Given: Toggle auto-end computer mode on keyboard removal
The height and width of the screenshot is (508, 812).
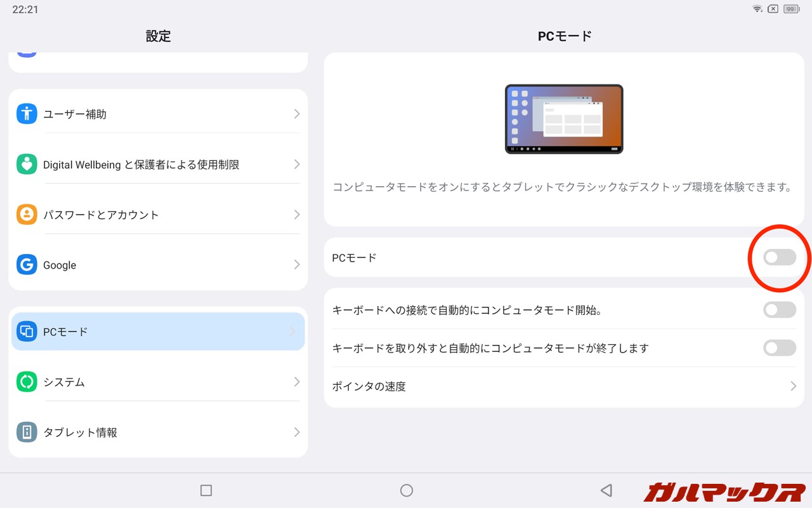Looking at the screenshot, I should pyautogui.click(x=779, y=348).
